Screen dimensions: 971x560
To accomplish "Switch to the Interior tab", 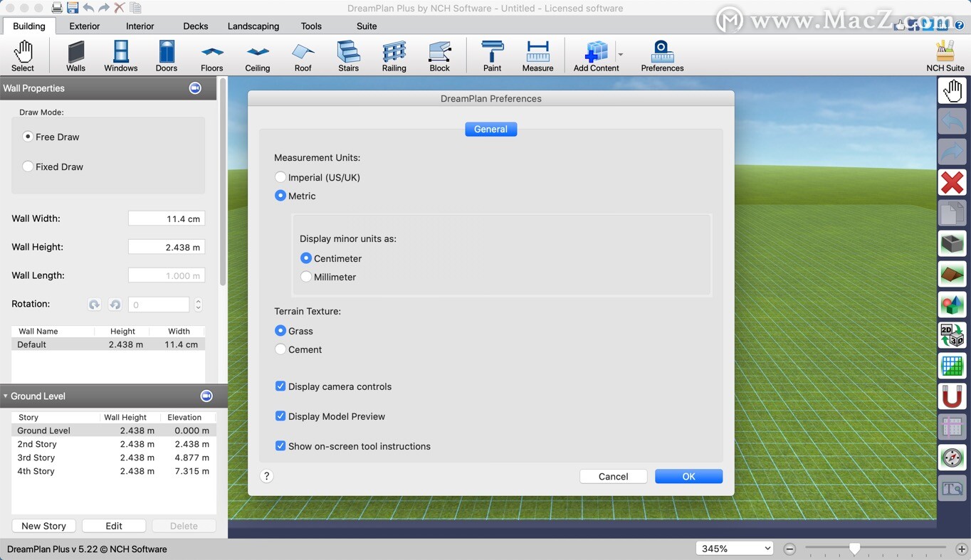I will 140,26.
